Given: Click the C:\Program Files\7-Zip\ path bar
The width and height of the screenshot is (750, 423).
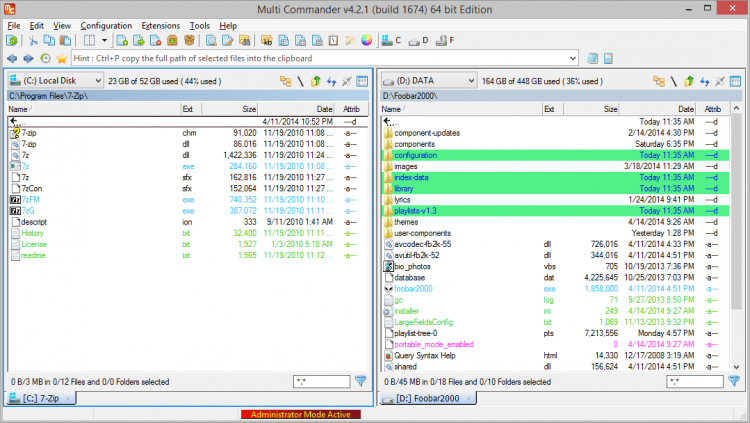Looking at the screenshot, I should 188,96.
